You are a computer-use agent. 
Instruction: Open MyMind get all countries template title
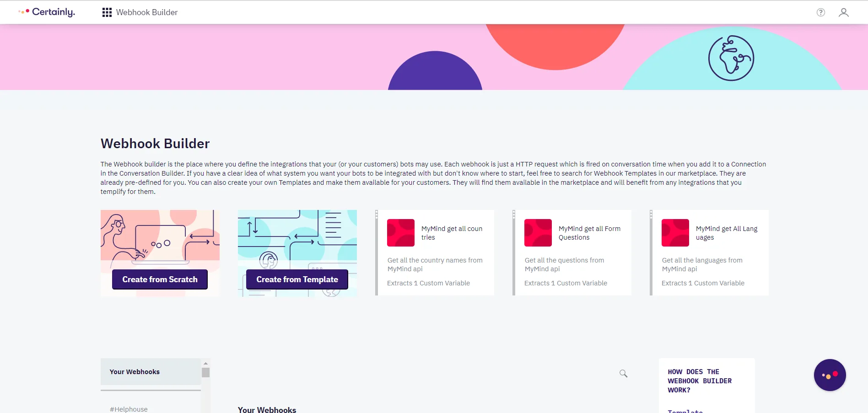click(x=452, y=233)
